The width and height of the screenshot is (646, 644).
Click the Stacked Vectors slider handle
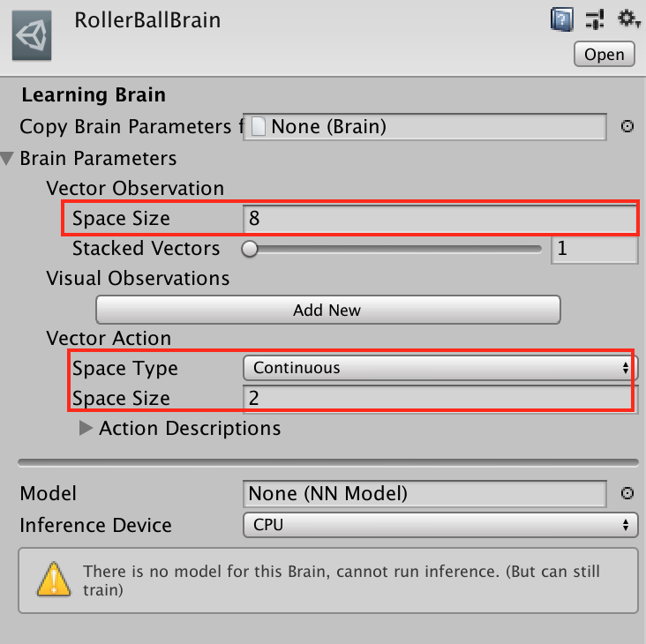coord(250,249)
